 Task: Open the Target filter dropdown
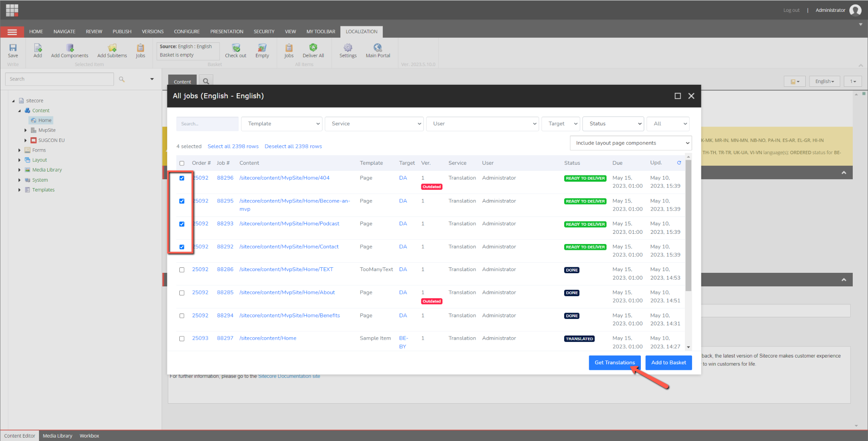pyautogui.click(x=561, y=124)
